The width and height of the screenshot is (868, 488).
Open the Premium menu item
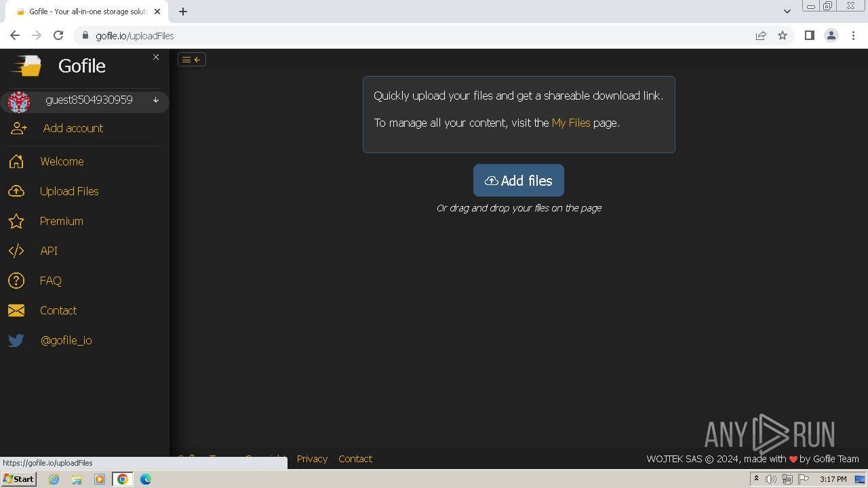pos(62,221)
